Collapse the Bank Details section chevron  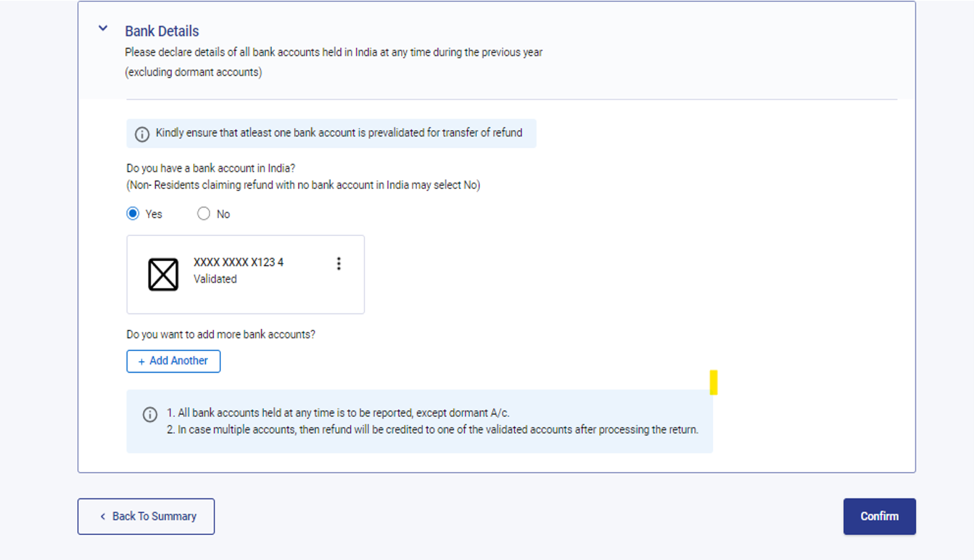[x=103, y=29]
